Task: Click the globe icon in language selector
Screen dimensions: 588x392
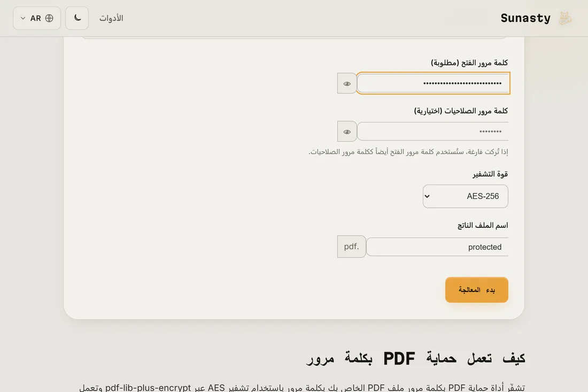Action: pyautogui.click(x=49, y=18)
